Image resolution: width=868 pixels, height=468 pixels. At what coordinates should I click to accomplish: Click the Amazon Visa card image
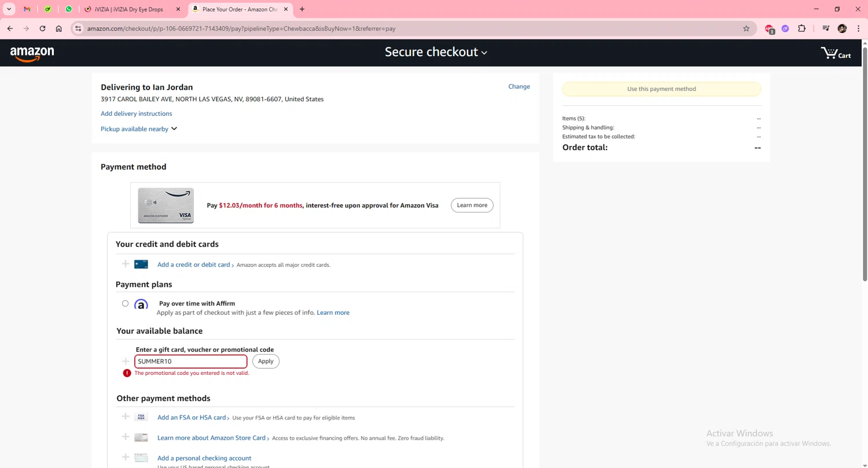165,205
